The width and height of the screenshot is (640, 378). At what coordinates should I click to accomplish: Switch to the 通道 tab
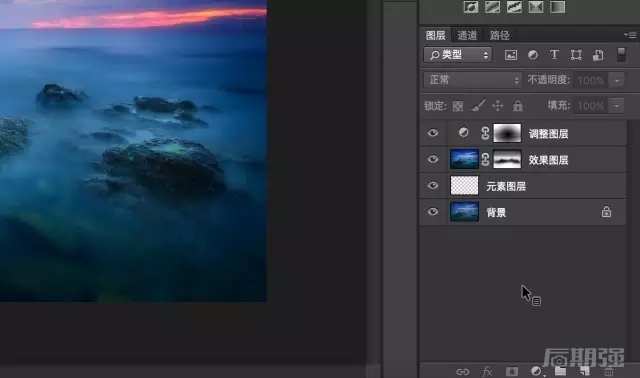pos(467,36)
